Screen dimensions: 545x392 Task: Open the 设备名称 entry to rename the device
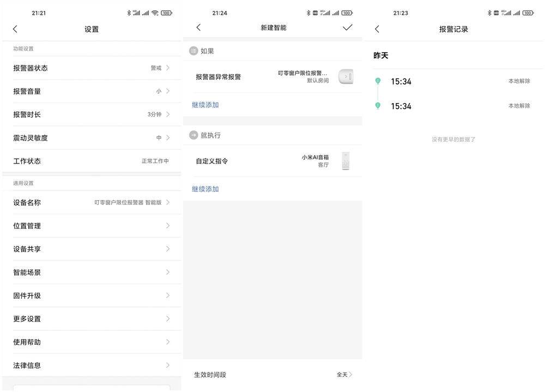[x=91, y=202]
